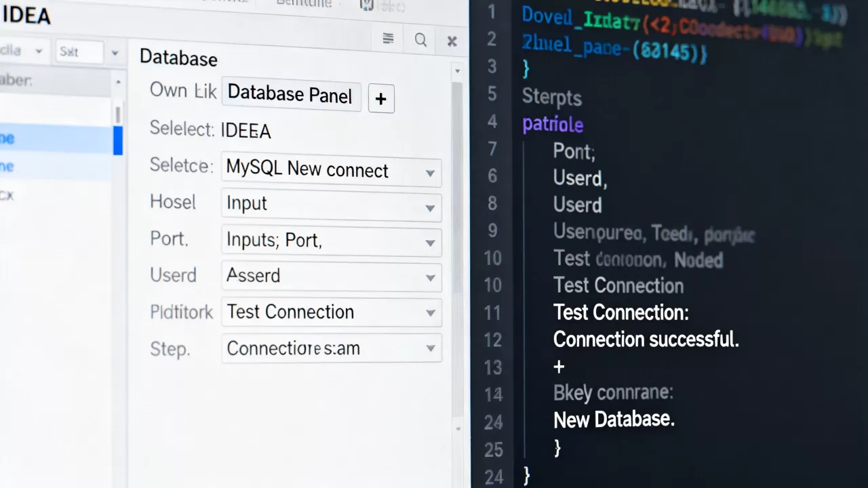
Task: Click the Bkely connrane: line in the editor
Action: point(613,392)
